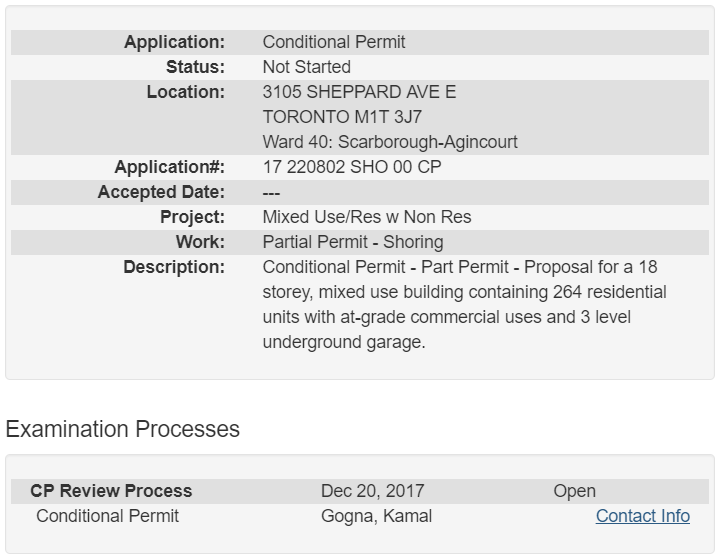Click Ward 40: Scarborough-Agincourt text

(390, 142)
